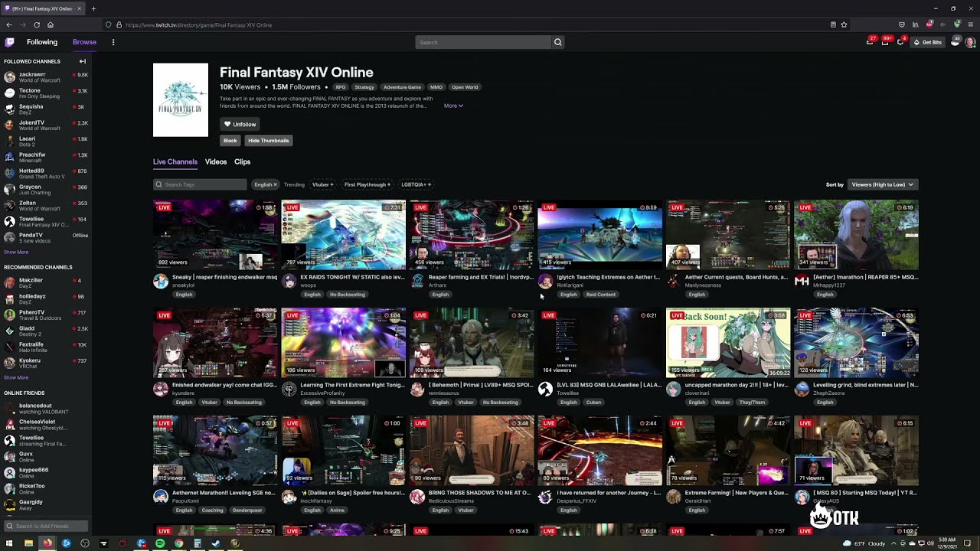Open Prime Loot crown icon
The width and height of the screenshot is (980, 551).
870,42
